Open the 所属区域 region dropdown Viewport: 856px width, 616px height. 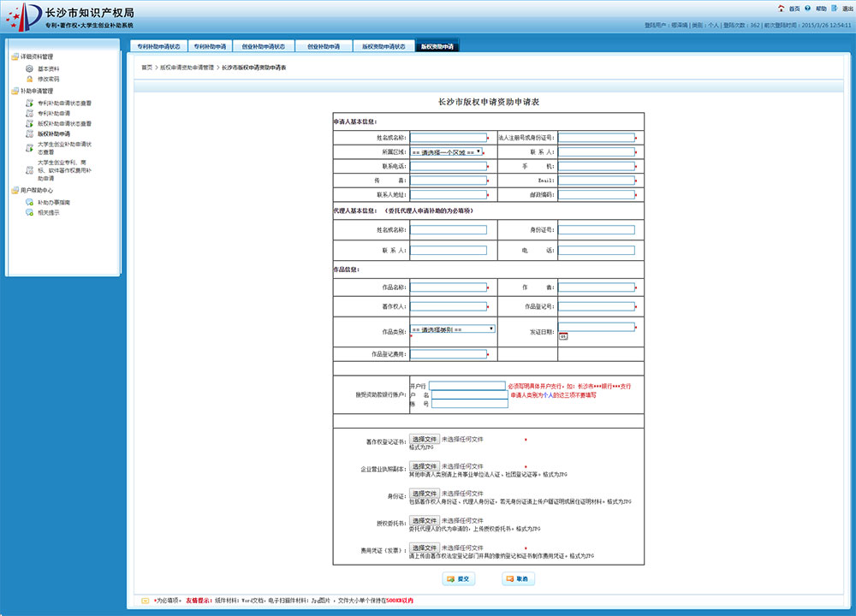(447, 151)
